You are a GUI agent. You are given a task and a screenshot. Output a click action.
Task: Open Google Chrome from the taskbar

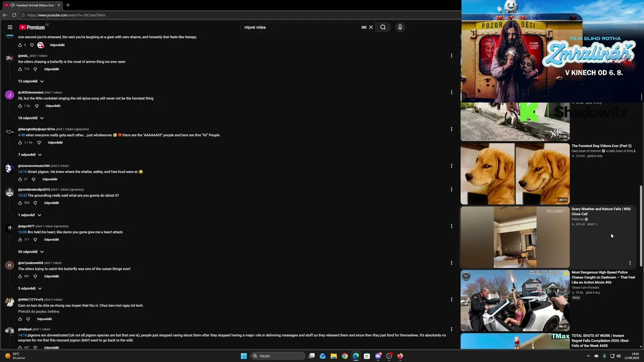click(345, 356)
